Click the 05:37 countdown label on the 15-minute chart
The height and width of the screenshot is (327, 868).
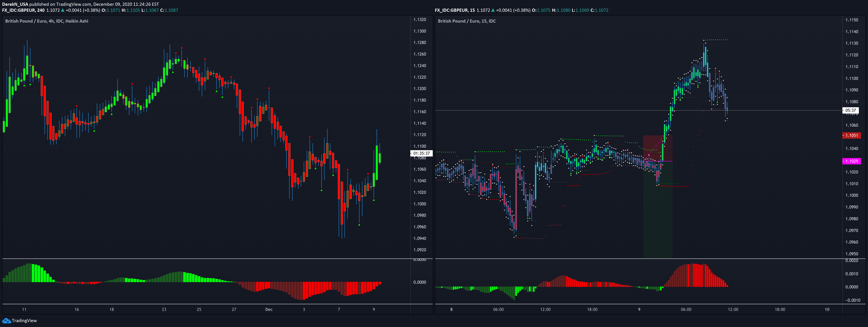(x=850, y=110)
